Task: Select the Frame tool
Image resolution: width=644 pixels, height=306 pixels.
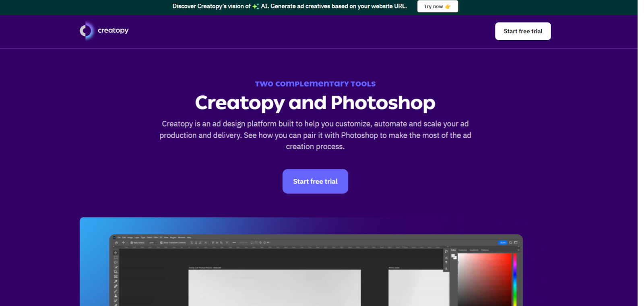Action: click(116, 277)
